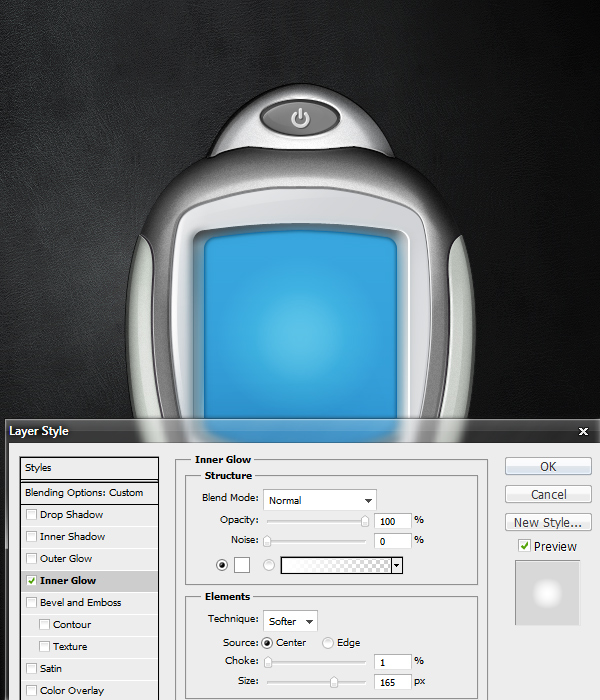Enable the Texture checkbox
The width and height of the screenshot is (600, 700).
tap(44, 646)
